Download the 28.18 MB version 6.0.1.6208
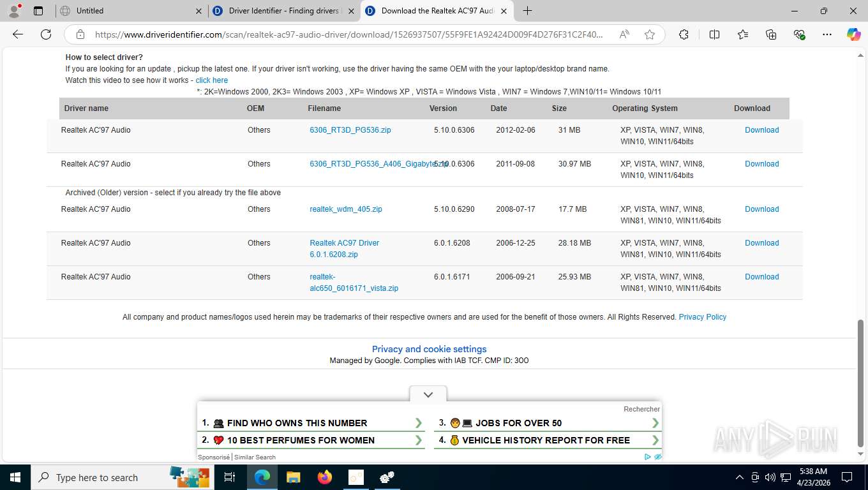 pyautogui.click(x=762, y=243)
